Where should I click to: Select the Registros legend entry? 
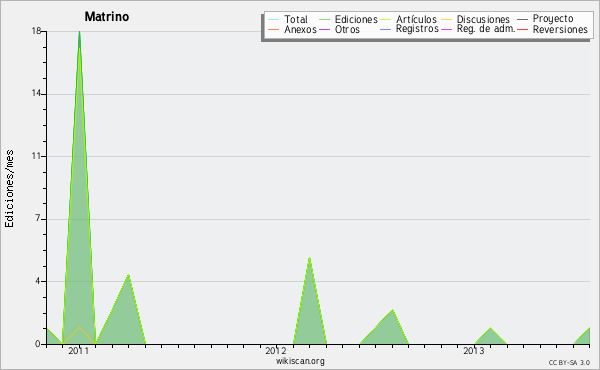(x=417, y=29)
